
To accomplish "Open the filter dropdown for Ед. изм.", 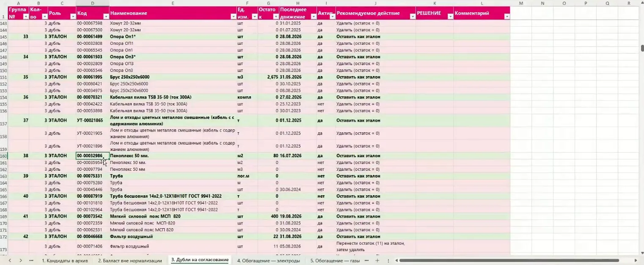I will click(x=255, y=16).
